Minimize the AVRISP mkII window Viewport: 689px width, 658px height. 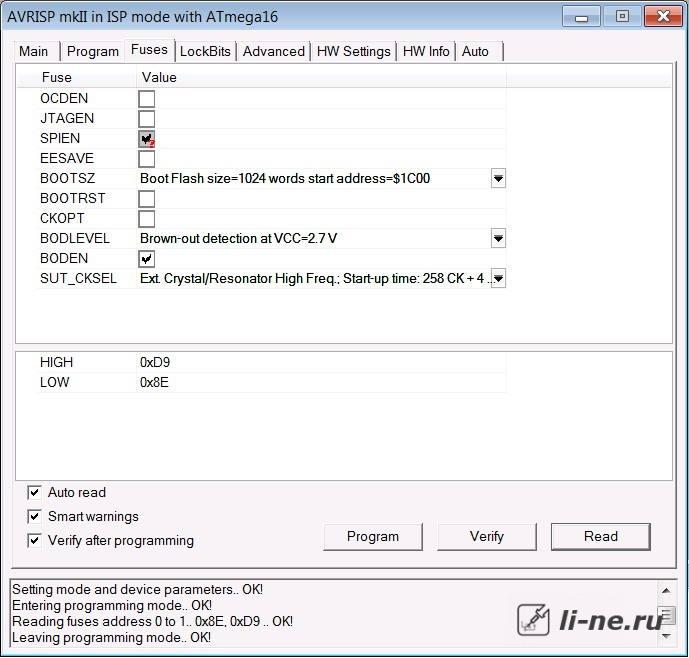coord(581,18)
